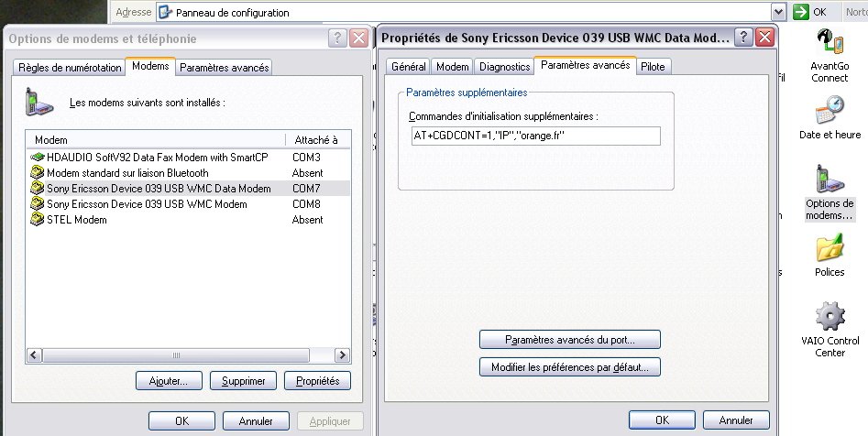Click the modem list left scroll arrow

34,355
